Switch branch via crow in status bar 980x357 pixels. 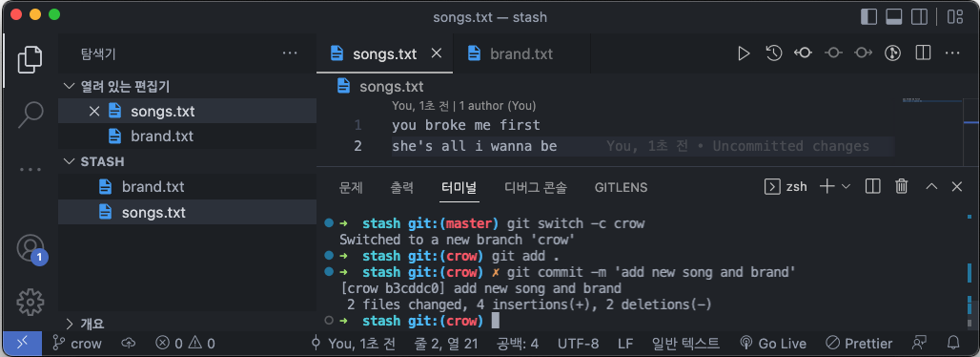tap(77, 344)
